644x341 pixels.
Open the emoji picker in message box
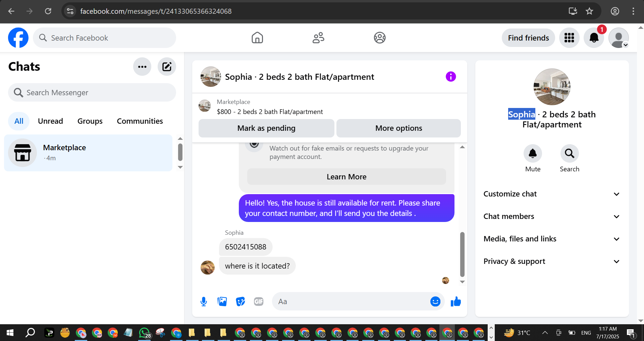(435, 301)
